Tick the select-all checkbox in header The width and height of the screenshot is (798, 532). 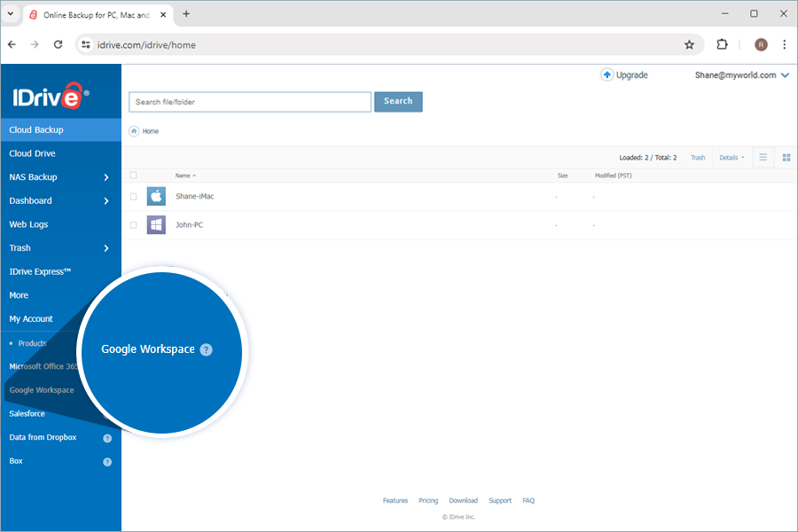(x=133, y=176)
